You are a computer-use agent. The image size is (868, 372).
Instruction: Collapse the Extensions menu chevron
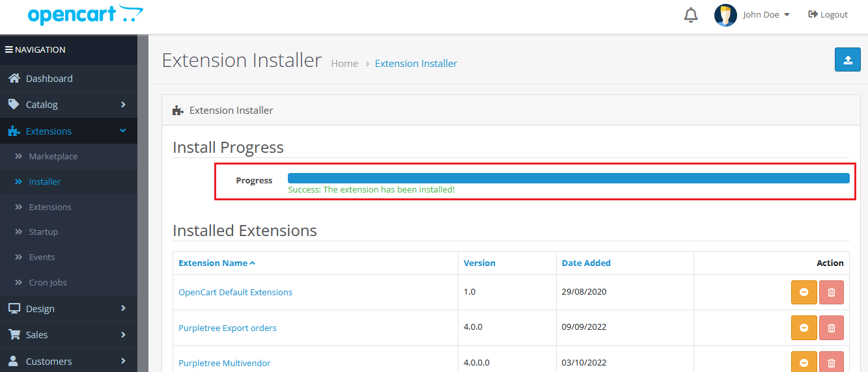[123, 131]
